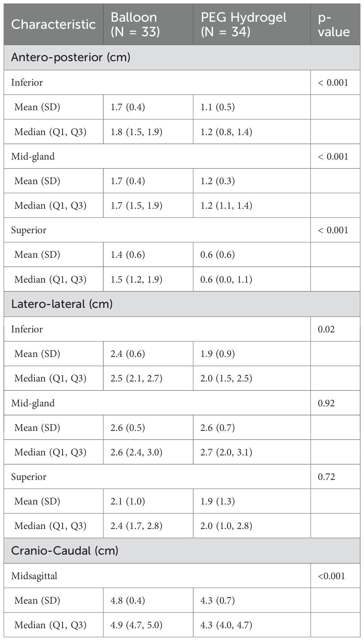
Task: Select the PEG Hydrogel (N = 34) header
Action: click(x=244, y=24)
